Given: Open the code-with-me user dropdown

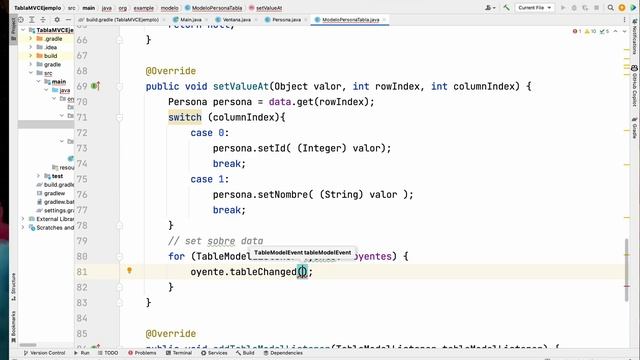Looking at the screenshot, I should pyautogui.click(x=489, y=8).
